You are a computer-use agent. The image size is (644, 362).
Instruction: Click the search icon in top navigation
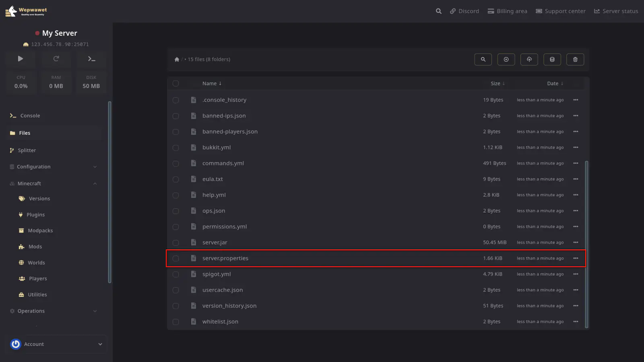[439, 11]
